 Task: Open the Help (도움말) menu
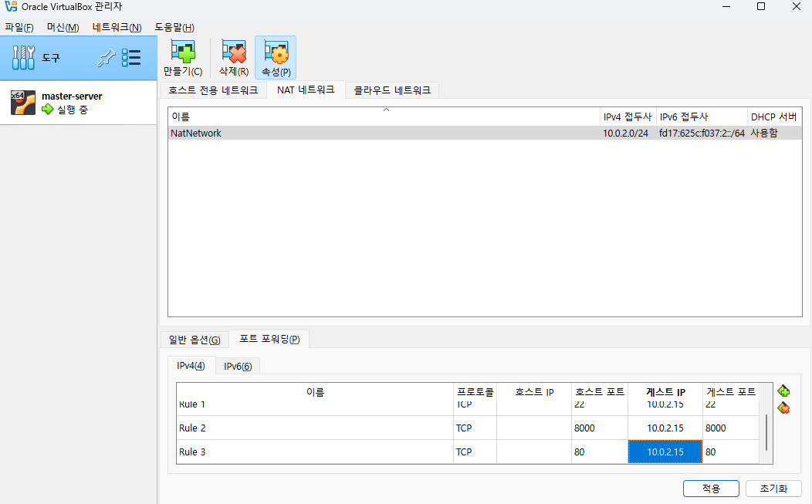174,28
